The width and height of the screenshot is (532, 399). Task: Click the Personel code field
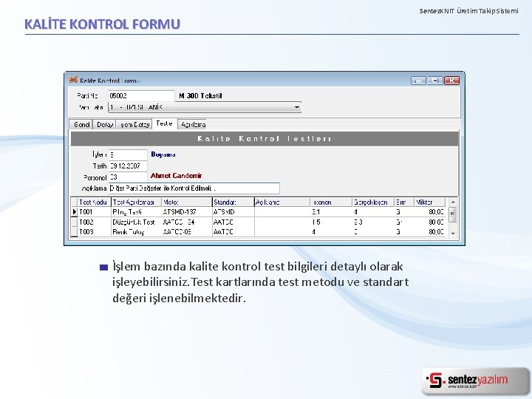128,177
